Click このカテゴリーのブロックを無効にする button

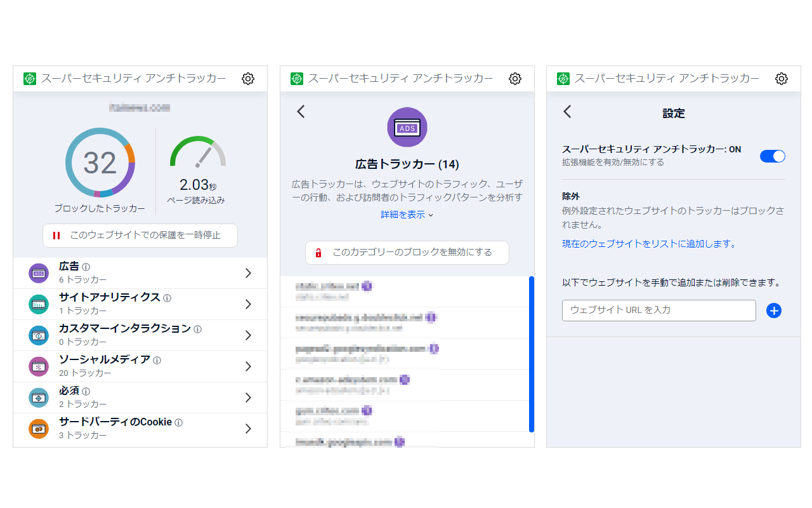click(407, 253)
